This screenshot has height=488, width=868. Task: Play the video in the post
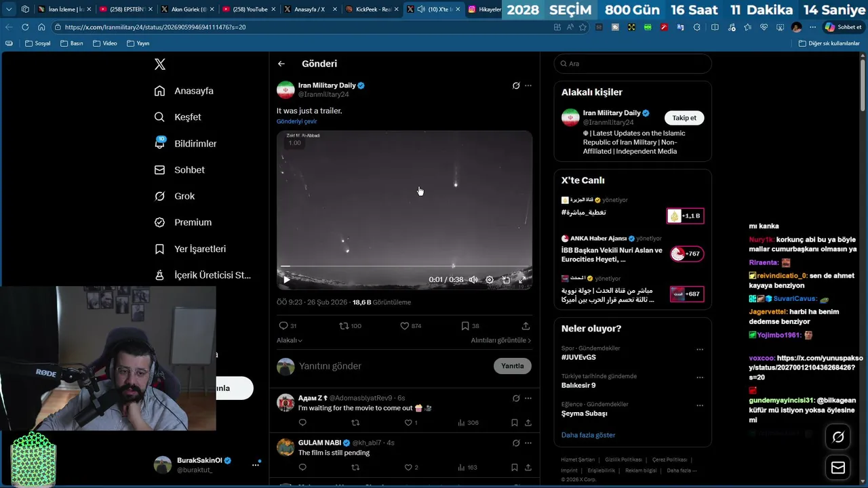[286, 279]
